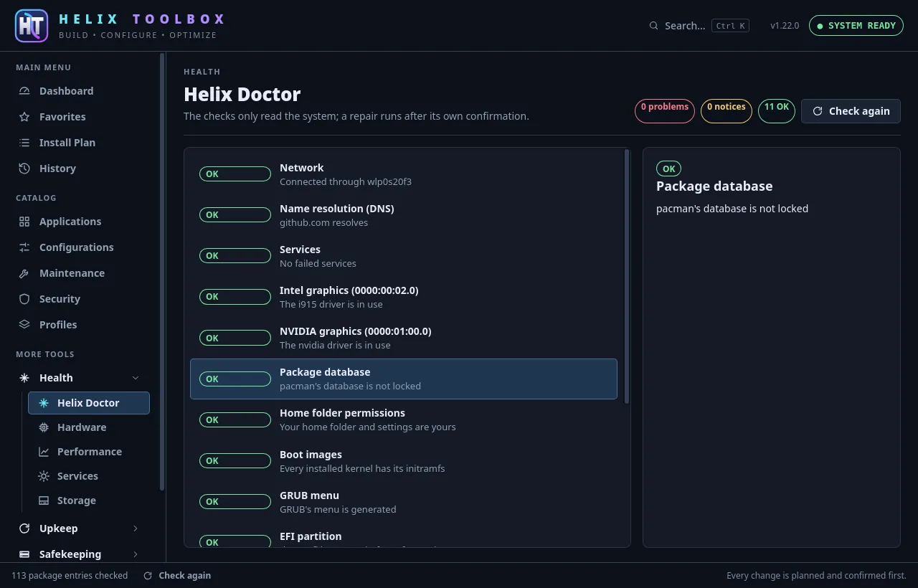
Task: Click the Storage drive icon
Action: 44,501
